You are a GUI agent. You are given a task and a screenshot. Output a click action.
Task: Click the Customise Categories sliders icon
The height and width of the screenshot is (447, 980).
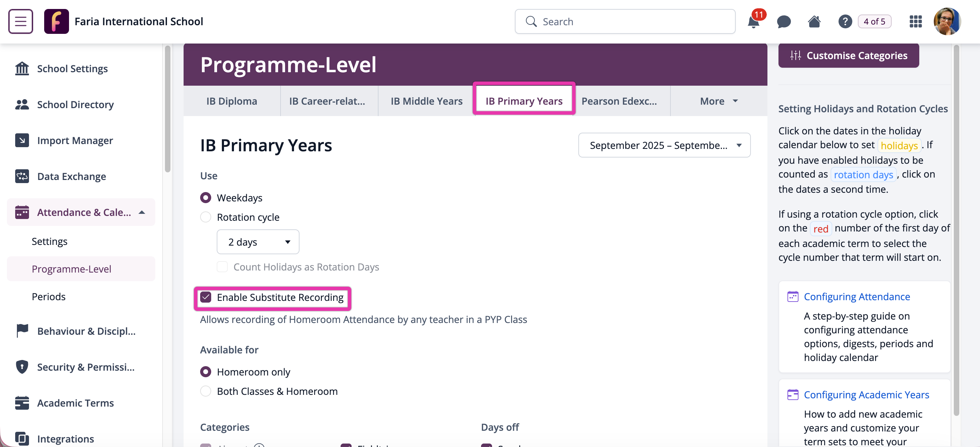tap(795, 56)
